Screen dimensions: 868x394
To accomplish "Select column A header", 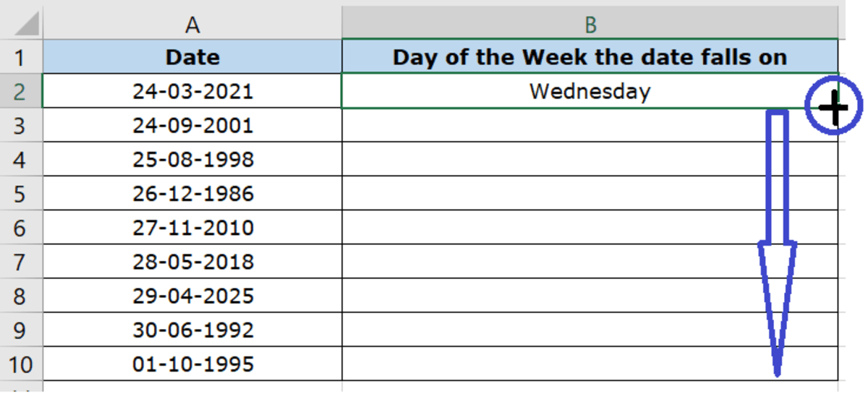I will click(192, 25).
